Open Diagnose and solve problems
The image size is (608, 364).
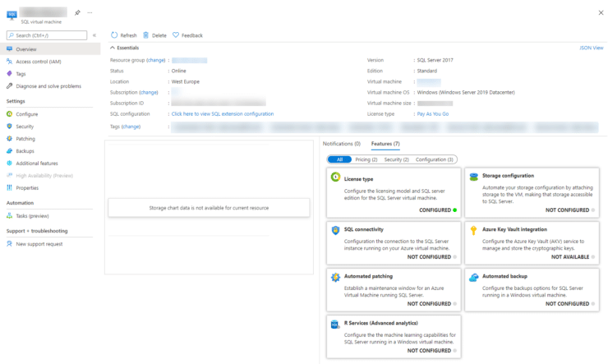(48, 86)
